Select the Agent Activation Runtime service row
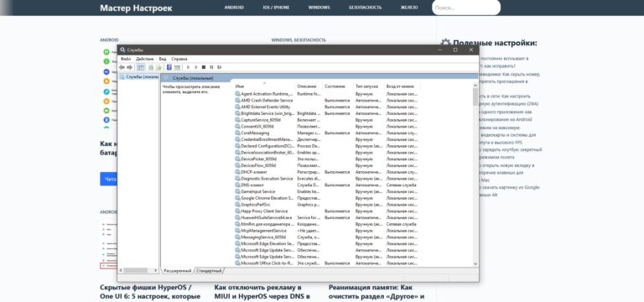This screenshot has width=644, height=302. 327,94
